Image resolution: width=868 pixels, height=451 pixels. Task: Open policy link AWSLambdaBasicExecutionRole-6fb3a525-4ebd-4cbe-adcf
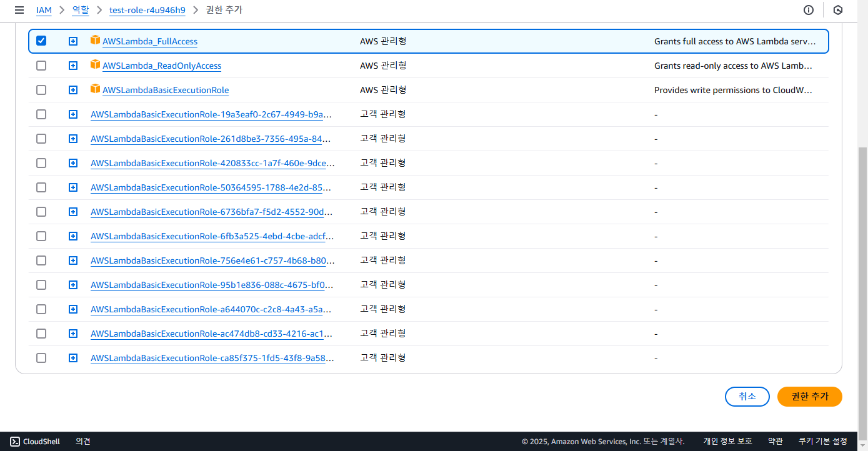point(212,236)
